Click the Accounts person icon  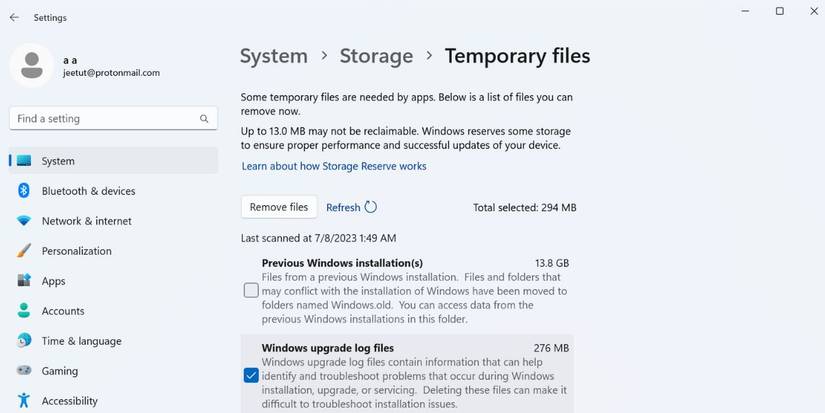[x=24, y=311]
